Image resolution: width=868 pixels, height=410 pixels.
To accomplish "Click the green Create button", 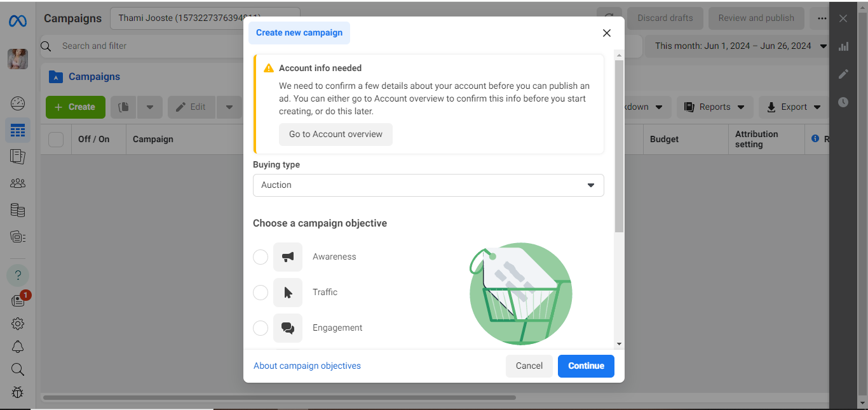I will pos(76,107).
